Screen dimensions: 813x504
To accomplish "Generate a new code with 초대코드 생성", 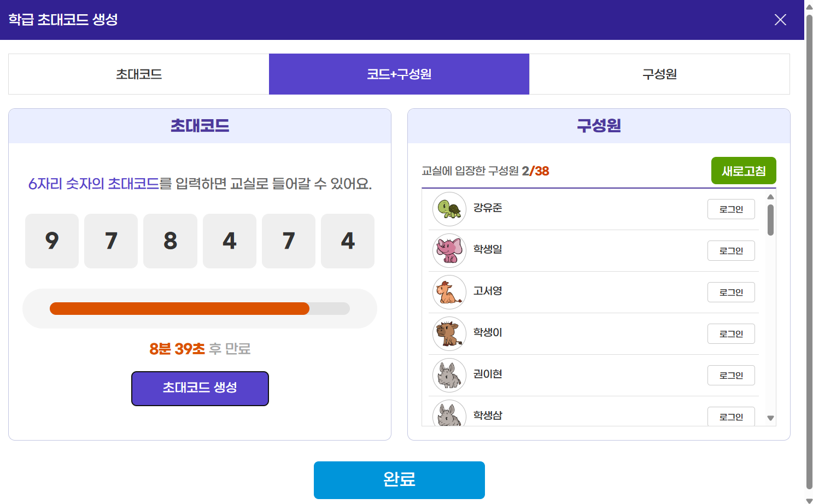I will point(200,389).
